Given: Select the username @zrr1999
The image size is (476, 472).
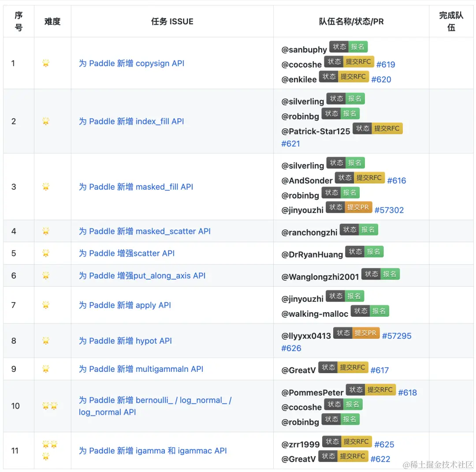Looking at the screenshot, I should (300, 444).
